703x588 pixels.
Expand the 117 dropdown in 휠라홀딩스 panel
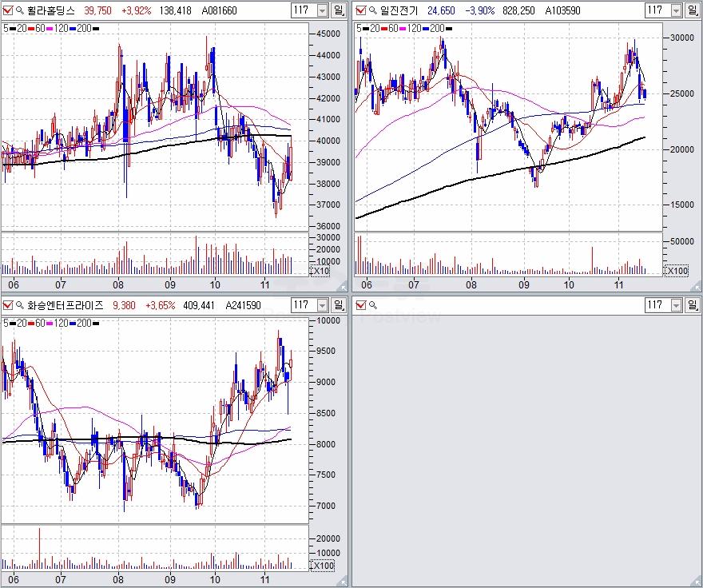click(x=322, y=10)
